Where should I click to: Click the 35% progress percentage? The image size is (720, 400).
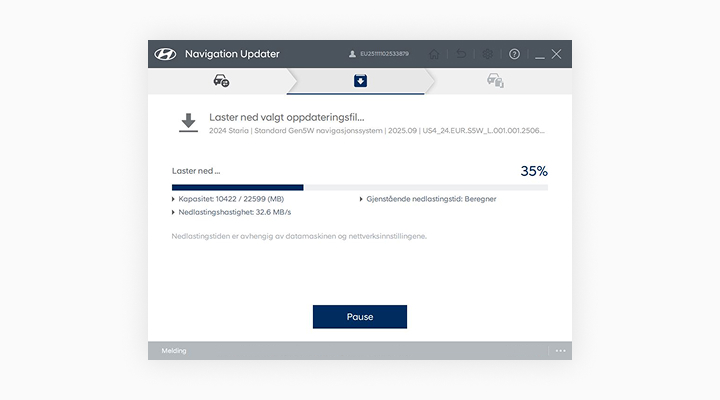point(533,171)
